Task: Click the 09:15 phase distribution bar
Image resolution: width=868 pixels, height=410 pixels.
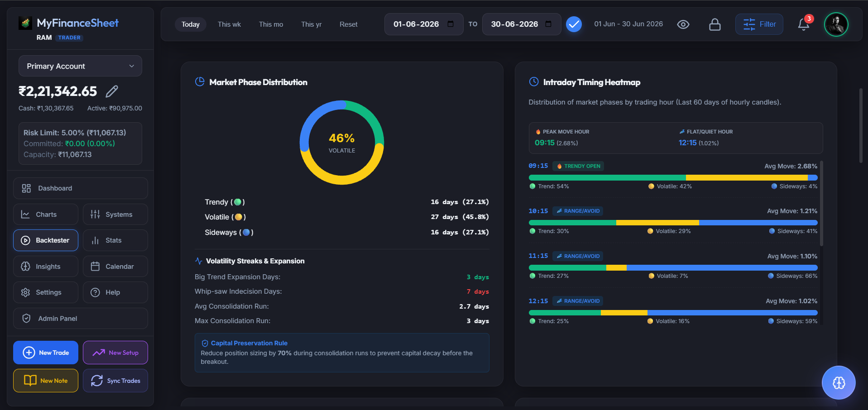Action: (673, 178)
